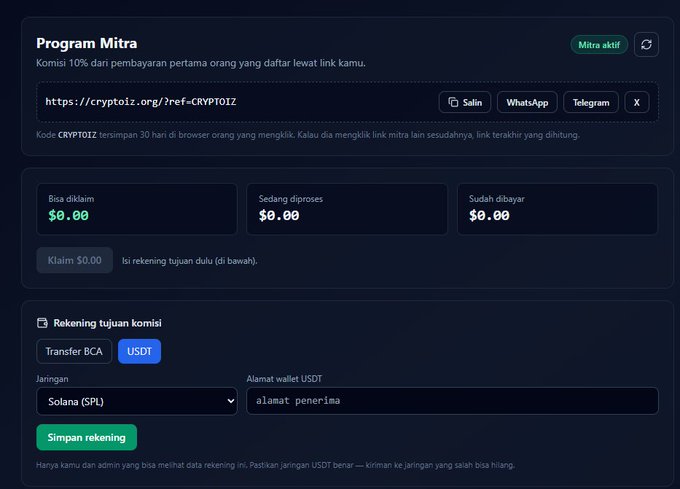The width and height of the screenshot is (680, 489).
Task: Click the Sudah dibayar $0.00 amount
Action: click(x=489, y=215)
